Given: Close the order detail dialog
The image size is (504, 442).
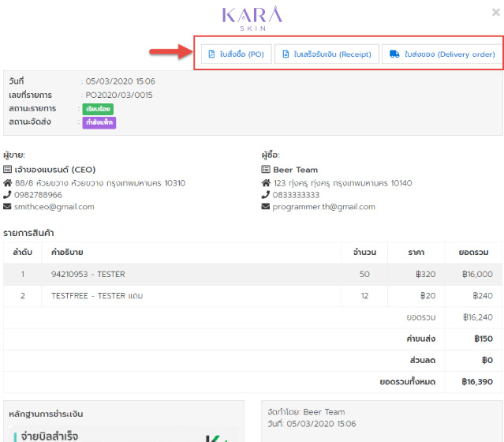Looking at the screenshot, I should click(495, 12).
